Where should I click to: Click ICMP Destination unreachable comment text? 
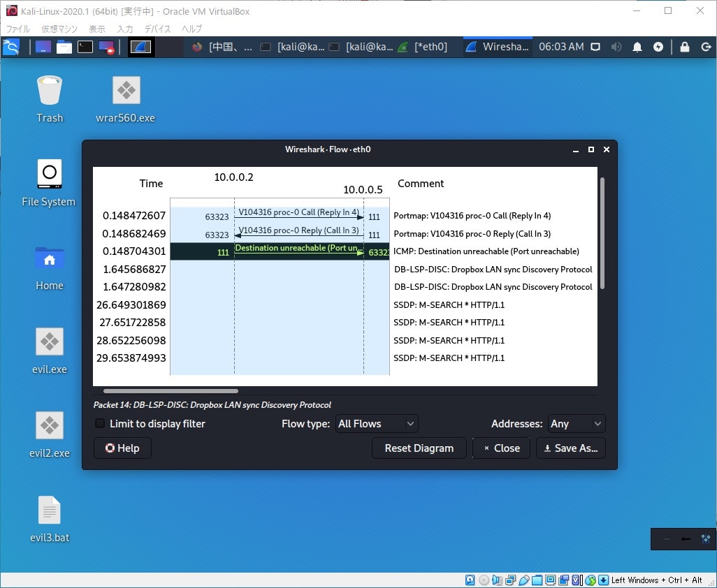coord(486,251)
